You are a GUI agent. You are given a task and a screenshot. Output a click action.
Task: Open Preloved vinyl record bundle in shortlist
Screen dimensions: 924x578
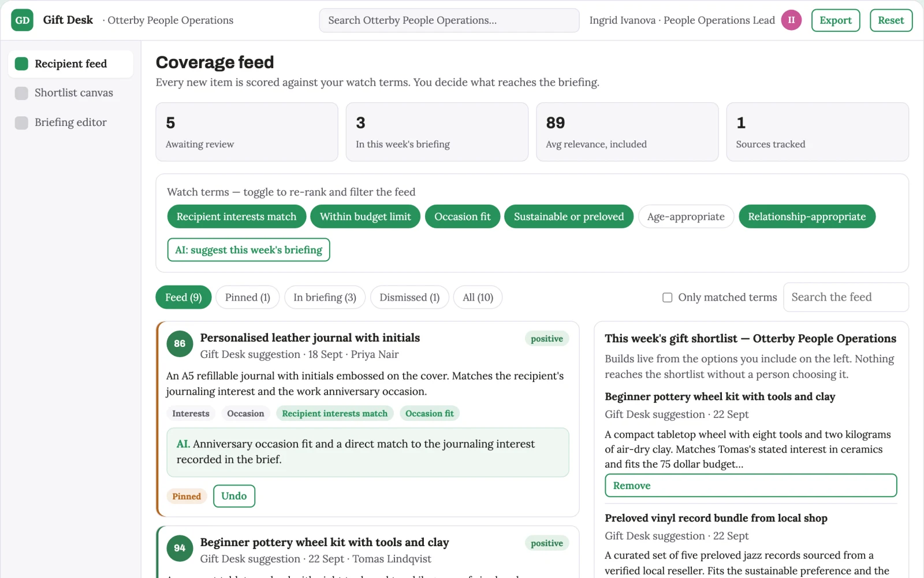[x=716, y=518]
